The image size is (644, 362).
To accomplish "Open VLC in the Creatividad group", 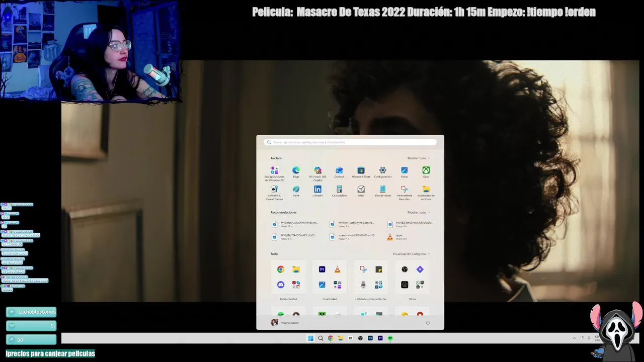I will tap(338, 269).
